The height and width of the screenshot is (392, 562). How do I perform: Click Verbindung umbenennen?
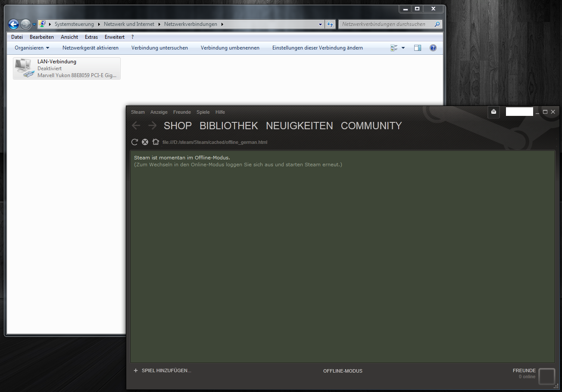point(230,48)
